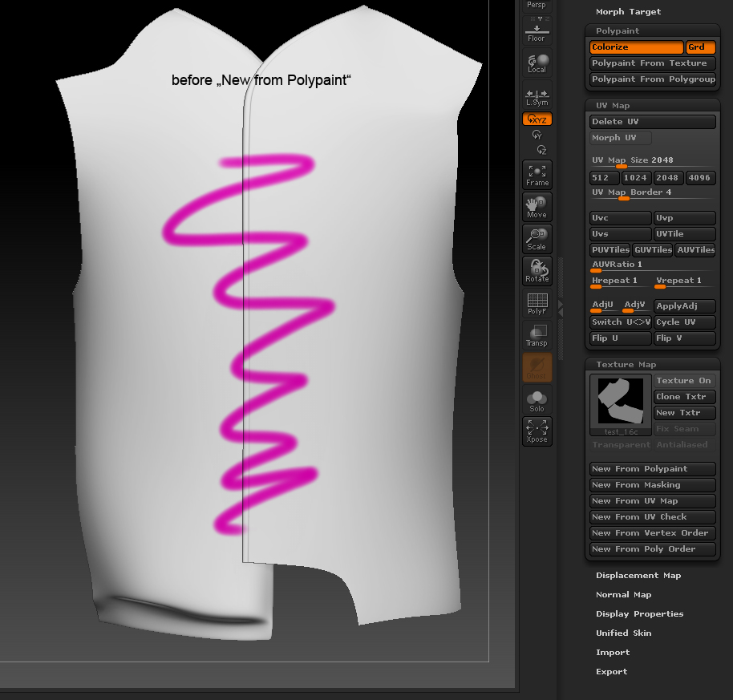
Task: Set UV map size to 512
Action: [605, 178]
